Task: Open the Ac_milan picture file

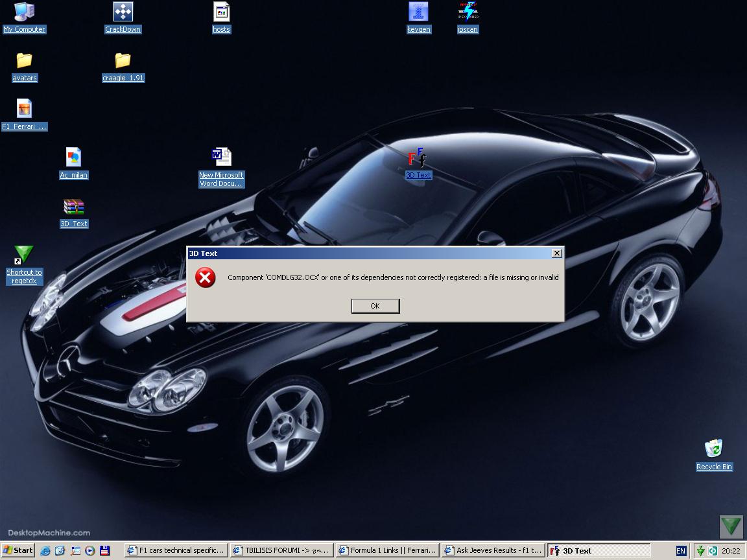Action: coord(73,157)
